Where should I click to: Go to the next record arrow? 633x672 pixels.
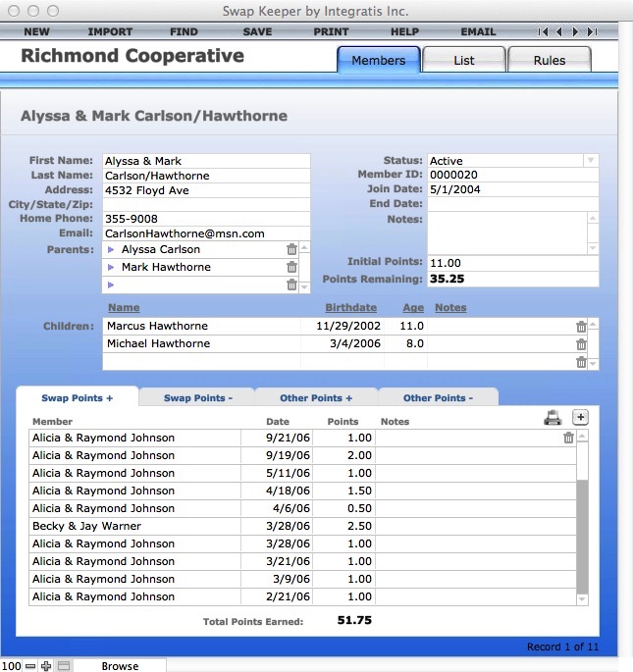pyautogui.click(x=575, y=31)
